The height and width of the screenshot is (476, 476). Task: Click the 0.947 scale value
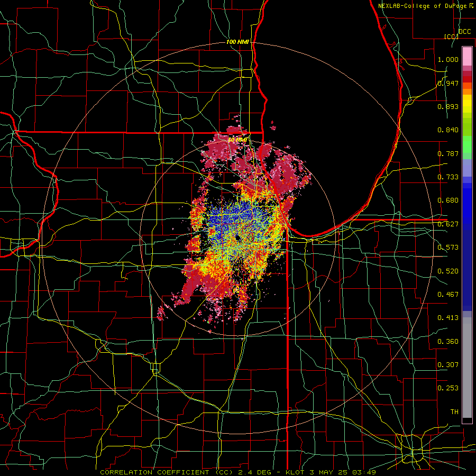click(x=448, y=83)
